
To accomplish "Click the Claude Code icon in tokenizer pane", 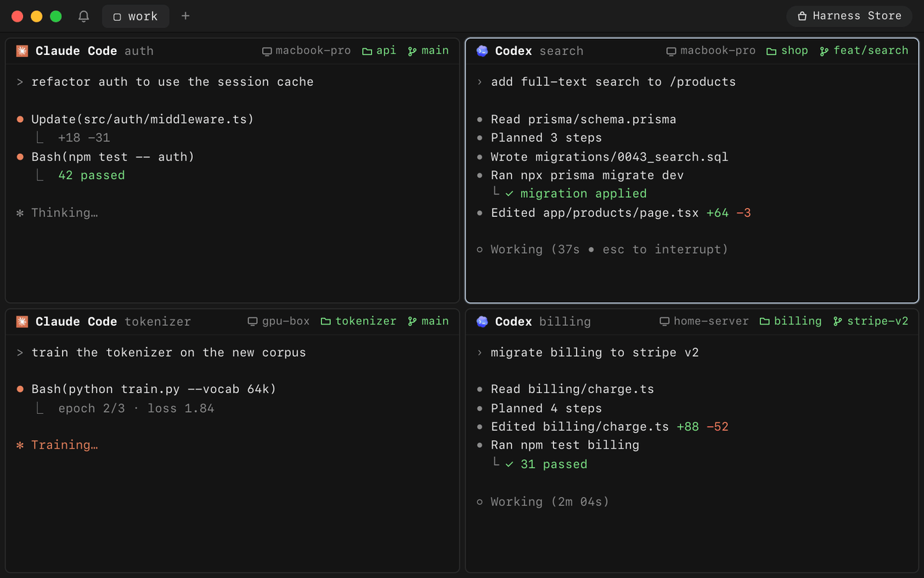I will tap(22, 322).
